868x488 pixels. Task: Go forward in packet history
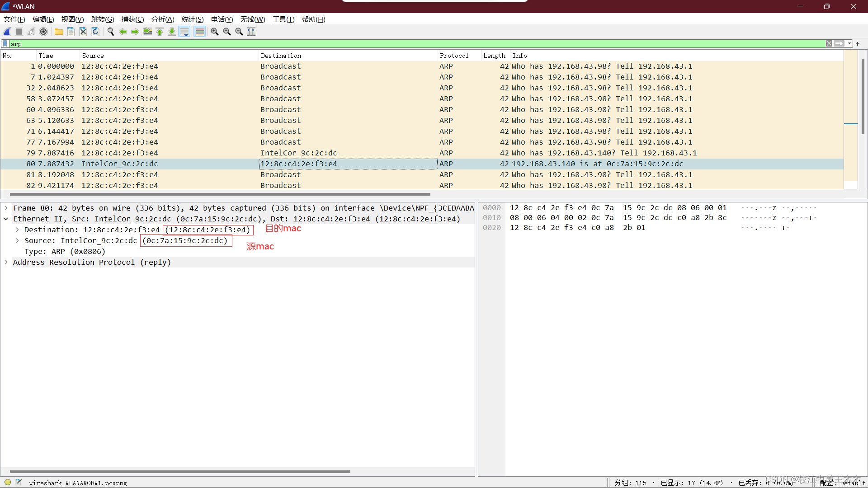pyautogui.click(x=135, y=32)
